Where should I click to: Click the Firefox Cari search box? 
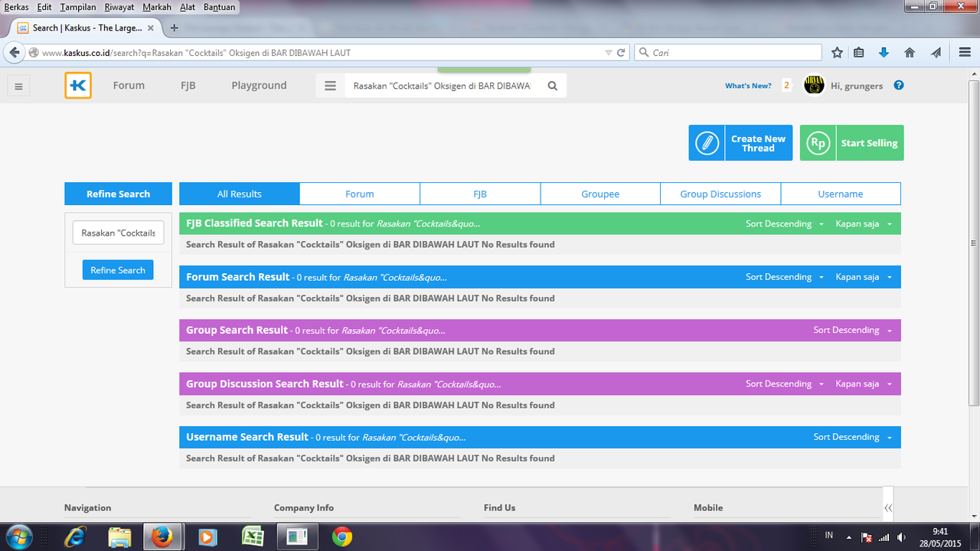(727, 53)
